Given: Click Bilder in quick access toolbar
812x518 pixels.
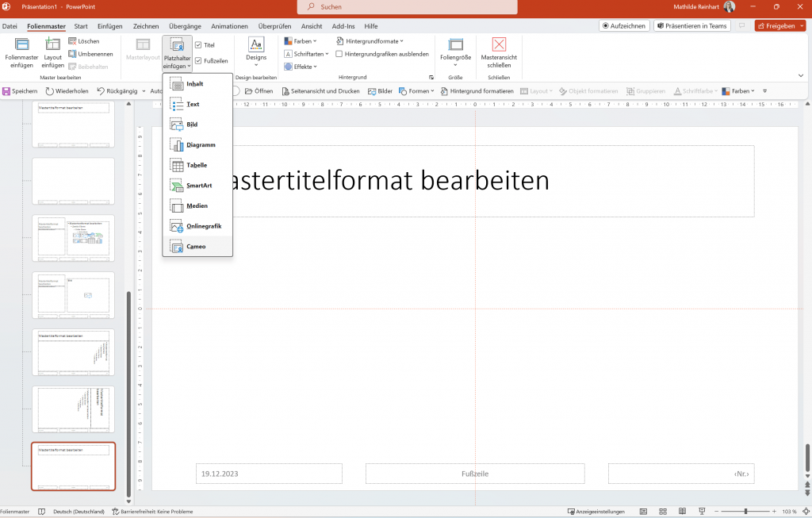Looking at the screenshot, I should (x=380, y=91).
